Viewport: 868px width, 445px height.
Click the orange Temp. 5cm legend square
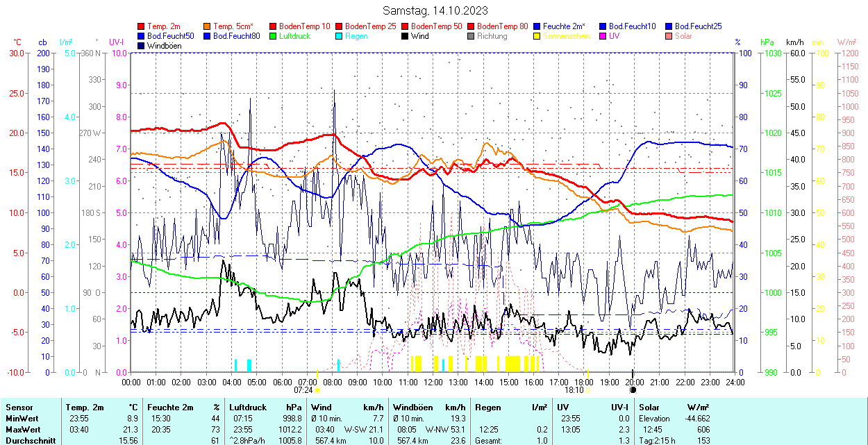207,26
